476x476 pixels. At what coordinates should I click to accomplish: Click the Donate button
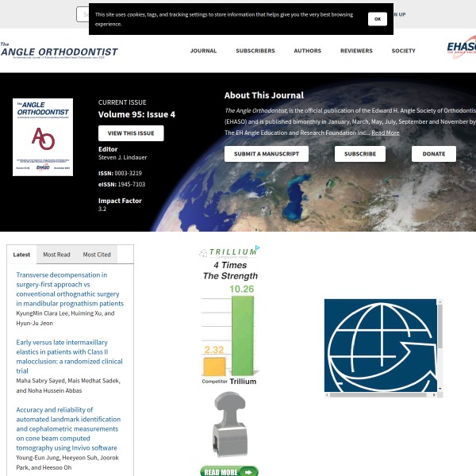433,154
